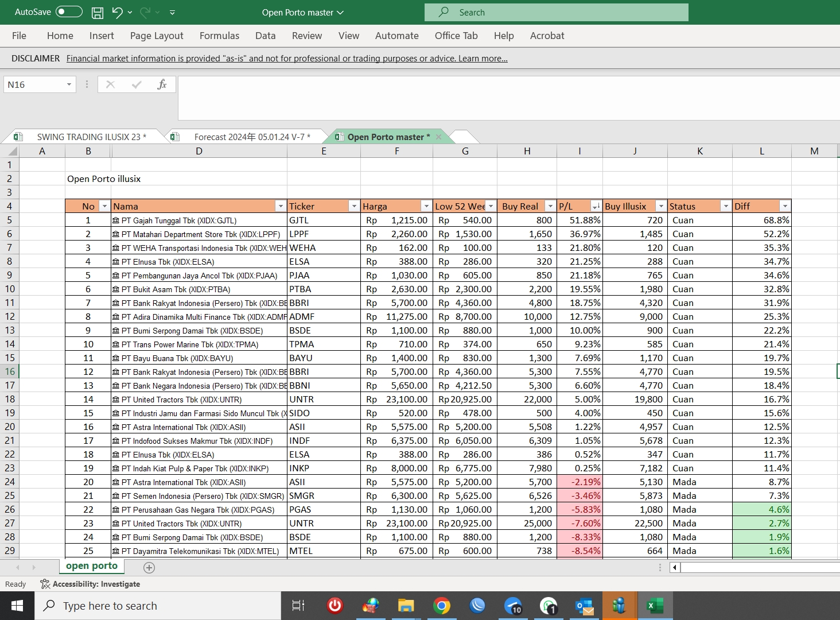Click the Undo arrow icon
The height and width of the screenshot is (620, 840).
pyautogui.click(x=117, y=12)
